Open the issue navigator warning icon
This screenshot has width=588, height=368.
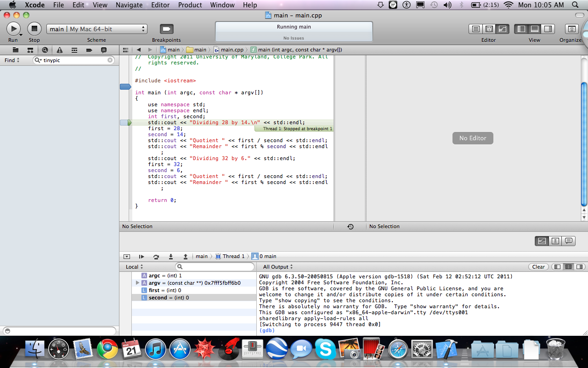click(x=60, y=50)
